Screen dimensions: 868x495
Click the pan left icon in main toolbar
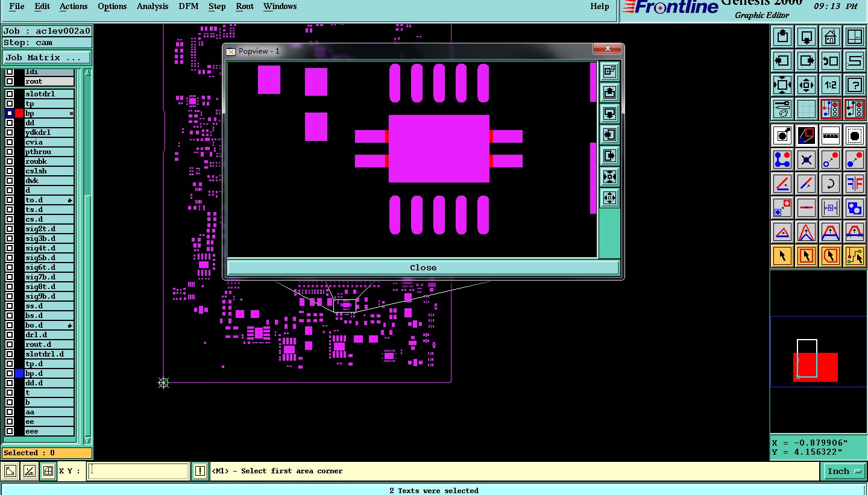point(782,61)
